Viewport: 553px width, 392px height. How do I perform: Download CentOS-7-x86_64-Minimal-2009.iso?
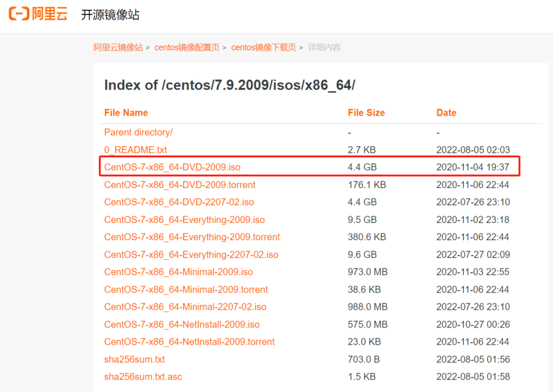(x=178, y=272)
